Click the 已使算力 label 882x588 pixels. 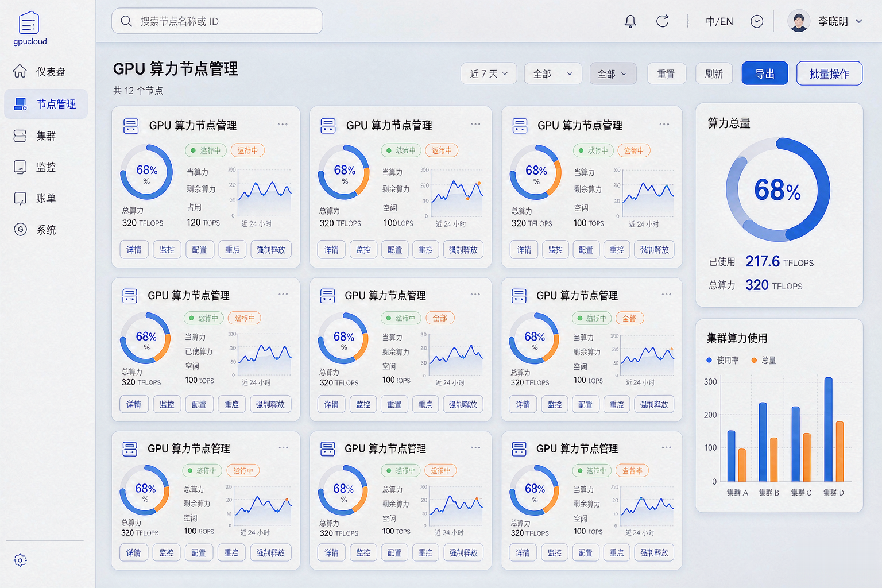click(x=199, y=351)
